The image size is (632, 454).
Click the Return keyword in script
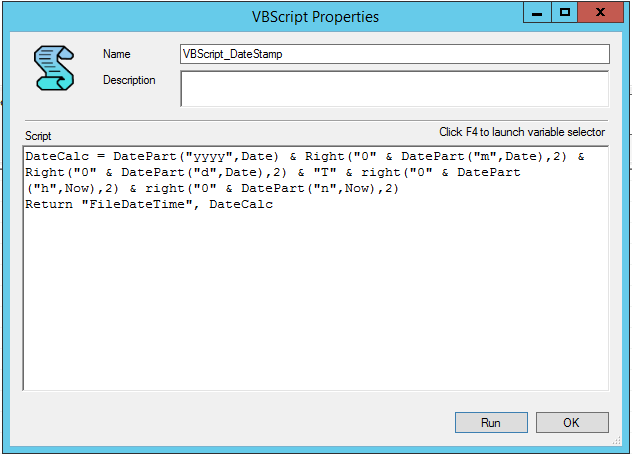pyautogui.click(x=49, y=204)
